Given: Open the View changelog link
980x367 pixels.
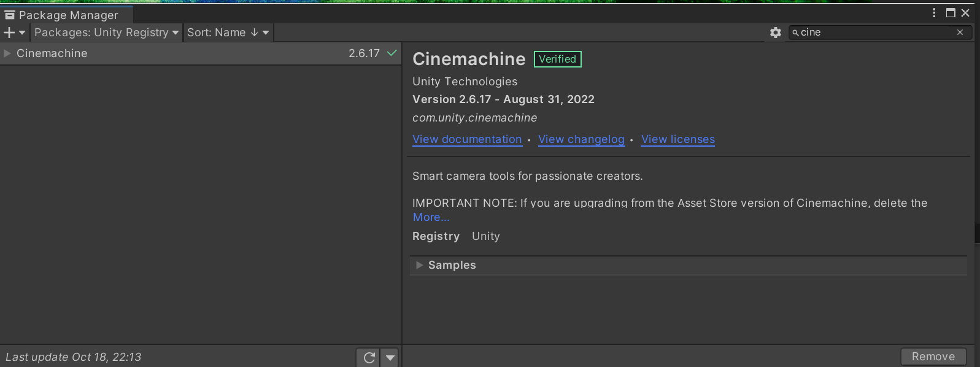Looking at the screenshot, I should (x=581, y=139).
